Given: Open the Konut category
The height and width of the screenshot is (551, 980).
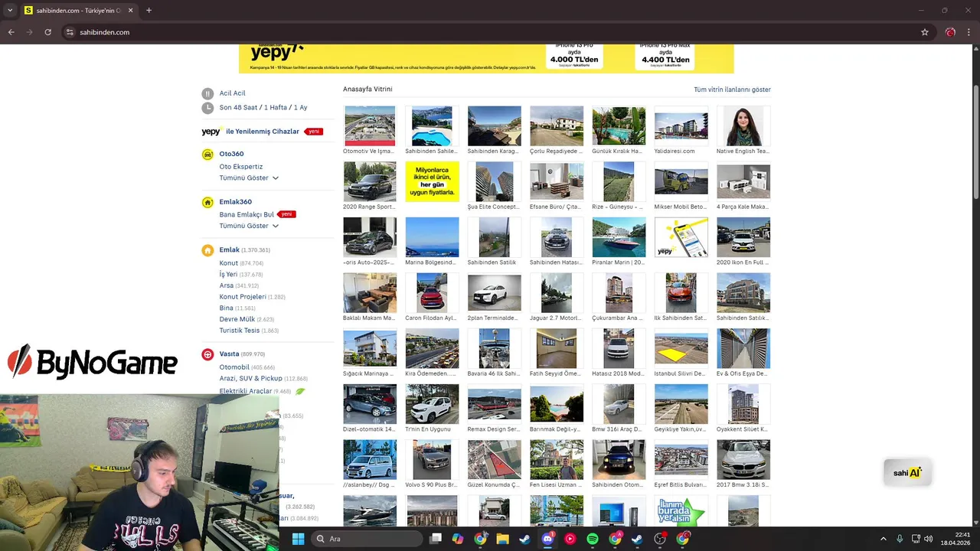Looking at the screenshot, I should point(229,262).
